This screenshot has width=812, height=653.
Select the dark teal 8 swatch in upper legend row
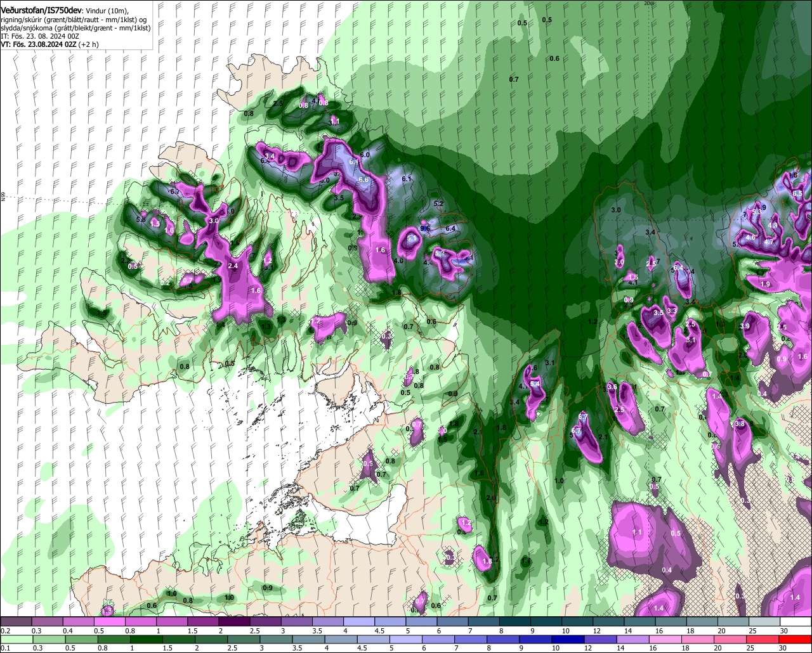click(516, 621)
